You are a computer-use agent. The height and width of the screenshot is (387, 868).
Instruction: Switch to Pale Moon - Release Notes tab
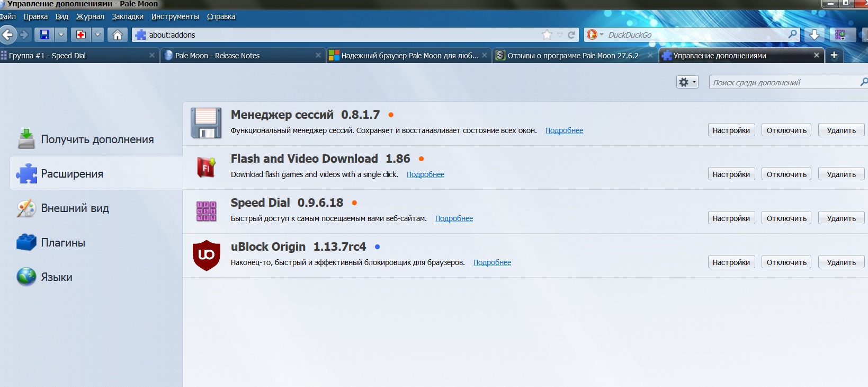coord(243,55)
